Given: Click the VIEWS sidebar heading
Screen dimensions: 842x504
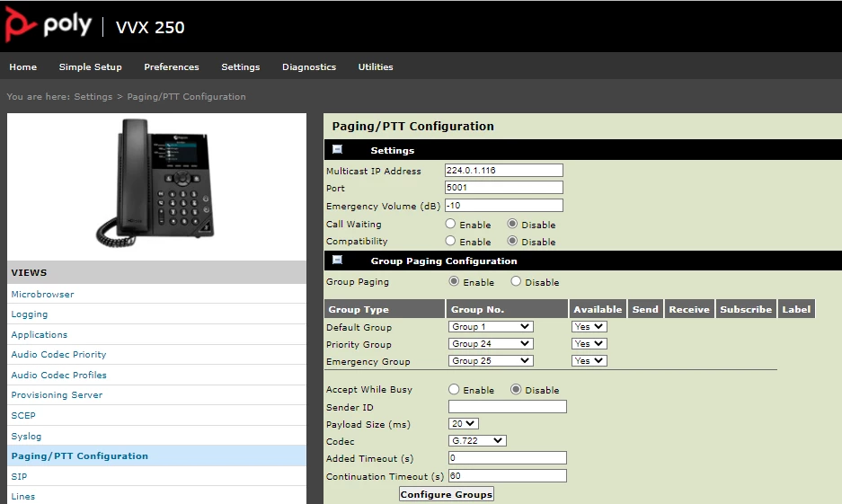Looking at the screenshot, I should [29, 273].
